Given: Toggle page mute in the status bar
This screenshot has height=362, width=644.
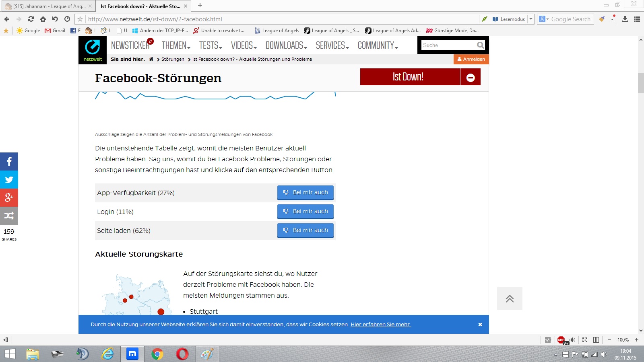Looking at the screenshot, I should pos(572,340).
